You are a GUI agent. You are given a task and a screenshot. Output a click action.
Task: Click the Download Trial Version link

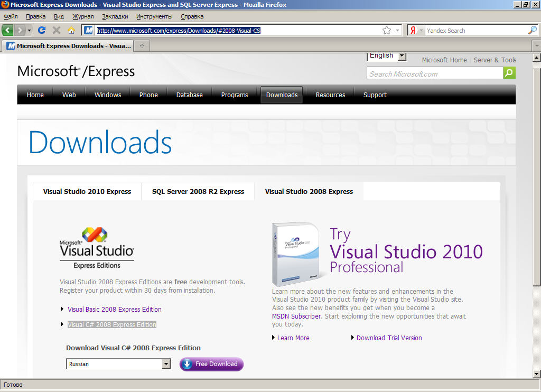[x=389, y=338]
